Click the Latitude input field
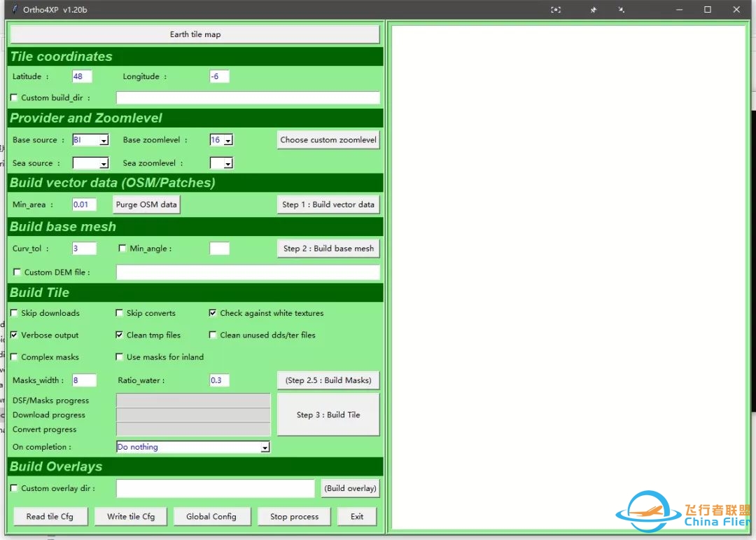 82,76
